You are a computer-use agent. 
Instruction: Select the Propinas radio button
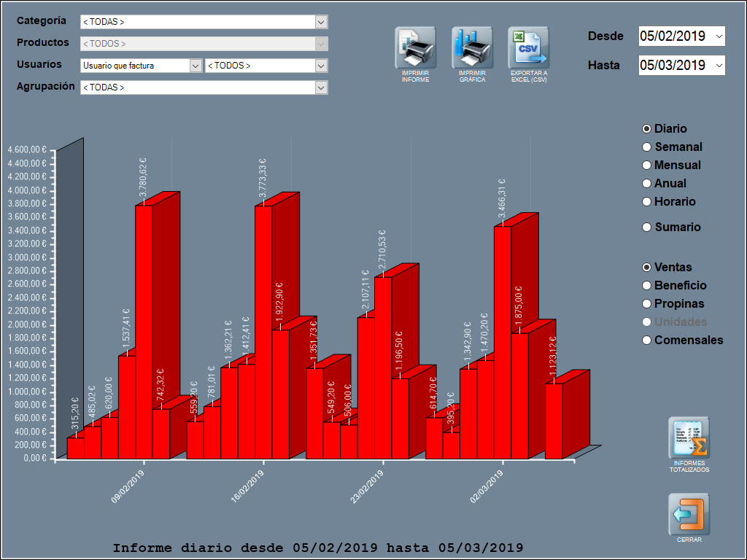[646, 304]
